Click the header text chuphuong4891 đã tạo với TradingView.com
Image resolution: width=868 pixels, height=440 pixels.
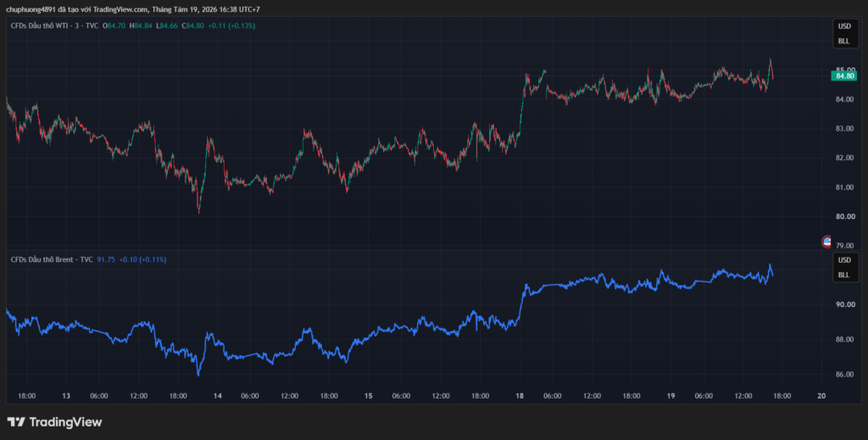(x=77, y=9)
